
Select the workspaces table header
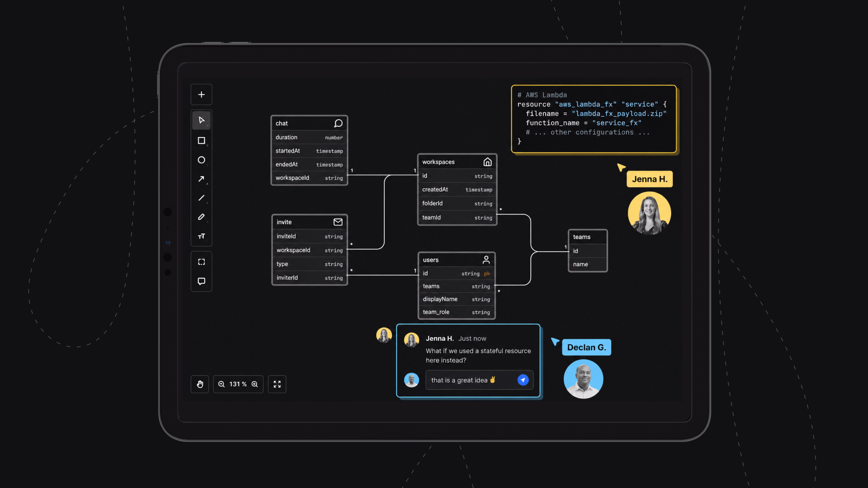coord(457,162)
